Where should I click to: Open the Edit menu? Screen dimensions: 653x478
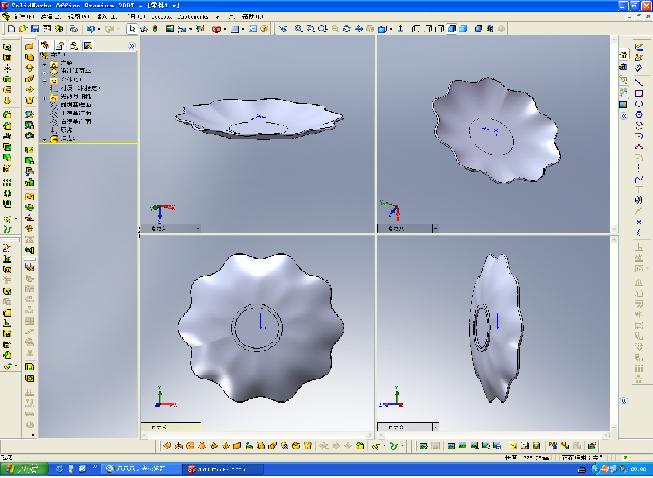coord(51,17)
